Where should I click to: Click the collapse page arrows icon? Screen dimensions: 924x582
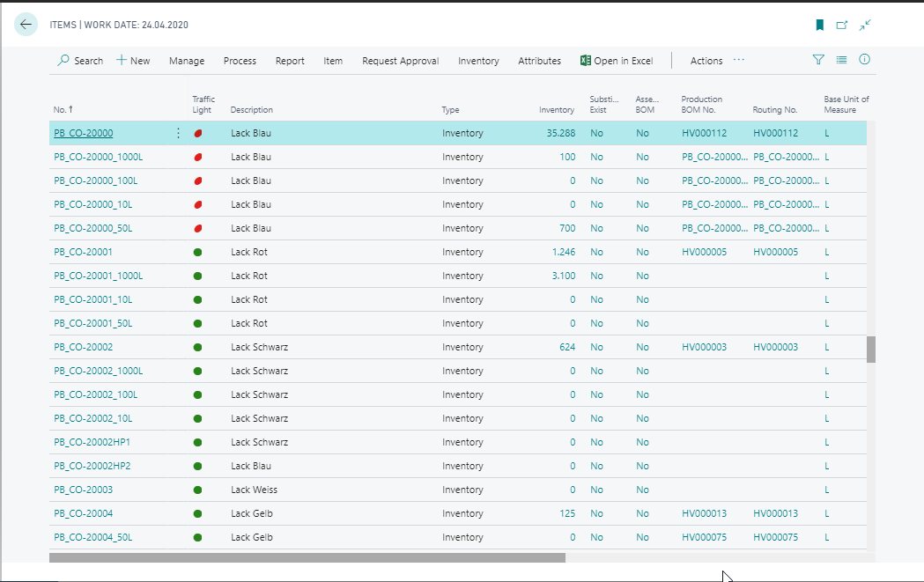coord(864,25)
